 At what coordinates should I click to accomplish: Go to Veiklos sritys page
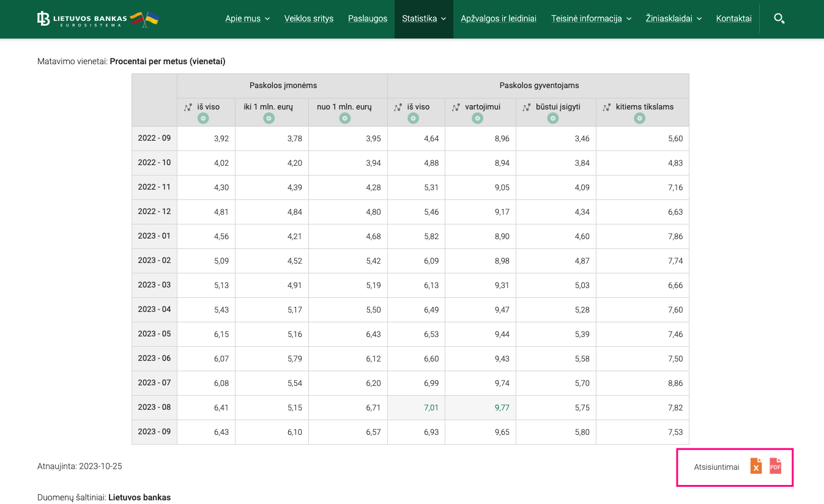(309, 18)
